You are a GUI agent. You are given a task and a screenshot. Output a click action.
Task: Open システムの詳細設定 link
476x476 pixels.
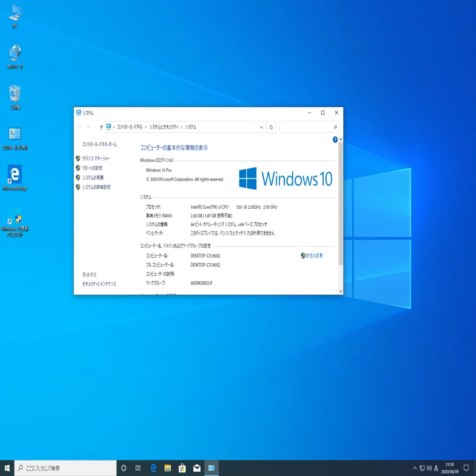tap(96, 187)
